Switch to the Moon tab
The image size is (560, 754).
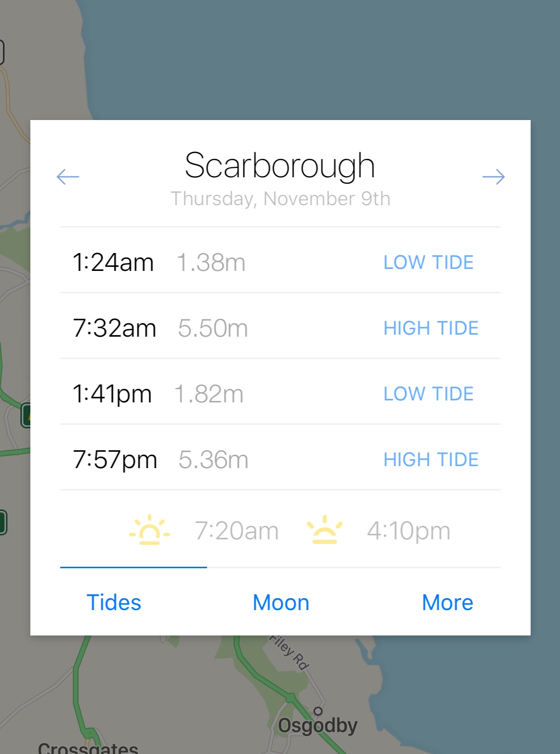(x=281, y=602)
